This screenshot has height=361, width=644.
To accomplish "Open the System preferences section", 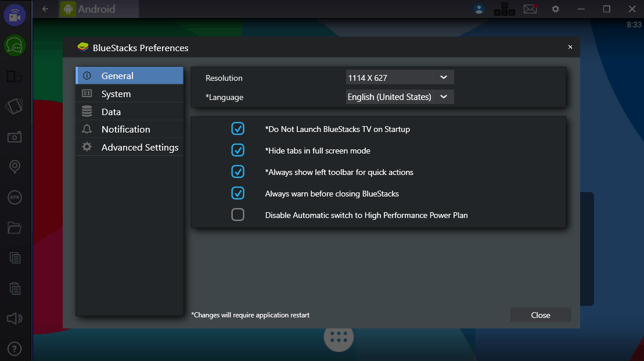I will (x=129, y=94).
